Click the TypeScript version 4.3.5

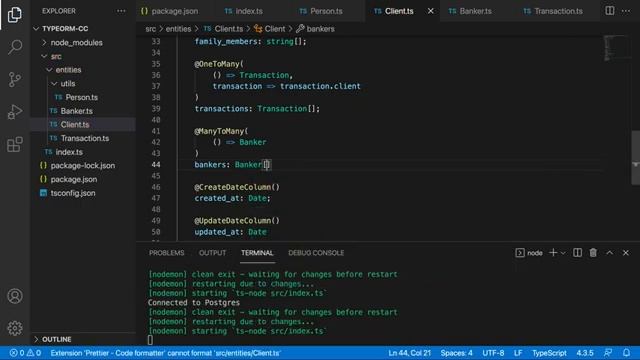[585, 353]
